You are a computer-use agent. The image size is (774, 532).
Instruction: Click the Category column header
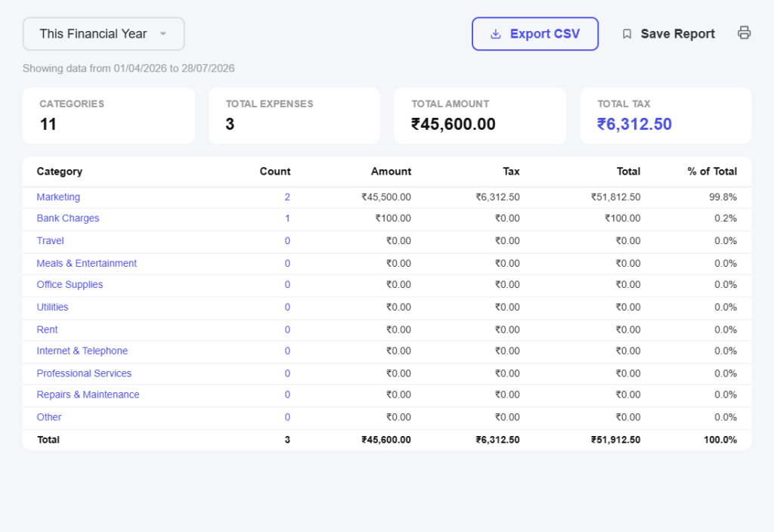tap(59, 172)
